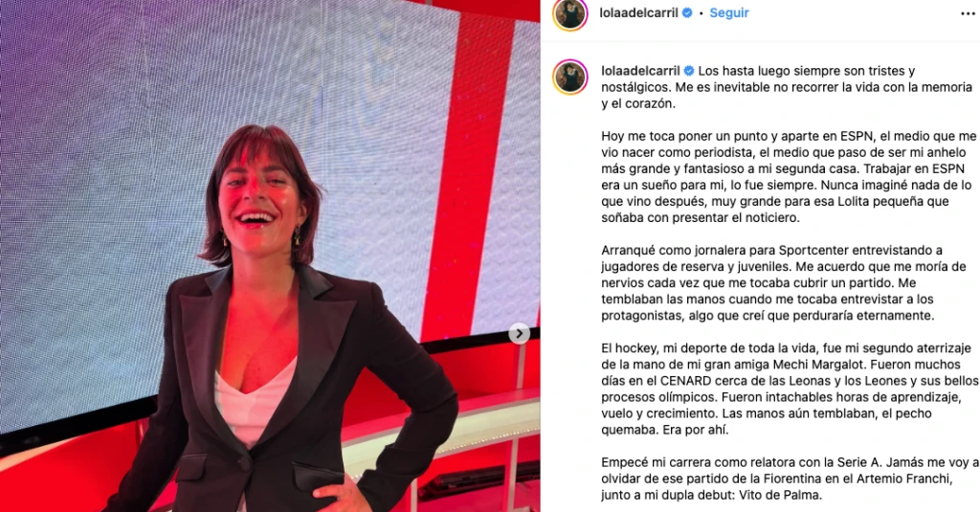
Task: Open the three-dot more options menu
Action: click(x=968, y=13)
